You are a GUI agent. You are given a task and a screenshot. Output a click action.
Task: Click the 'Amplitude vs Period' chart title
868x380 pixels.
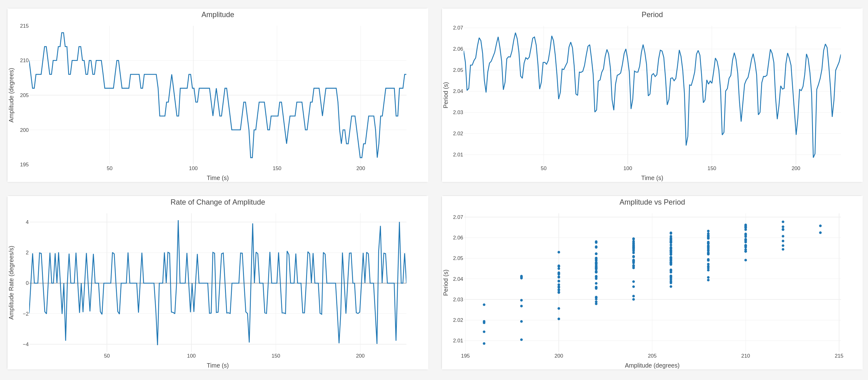(x=652, y=202)
